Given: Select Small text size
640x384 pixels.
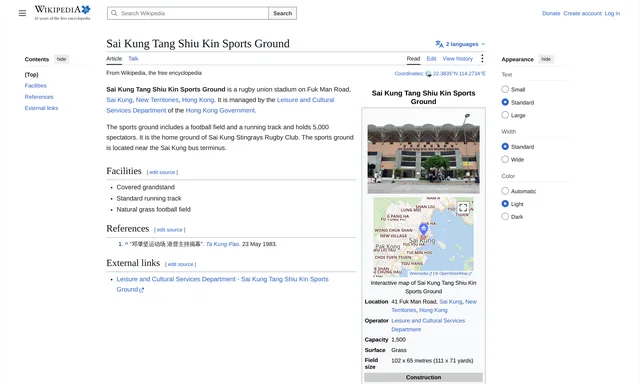Looking at the screenshot, I should pos(505,89).
